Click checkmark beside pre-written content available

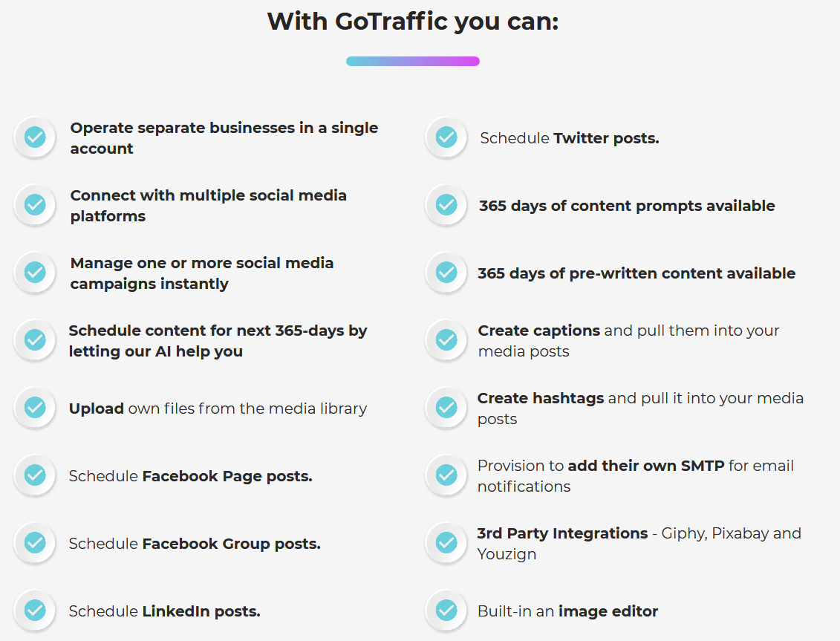(x=446, y=273)
